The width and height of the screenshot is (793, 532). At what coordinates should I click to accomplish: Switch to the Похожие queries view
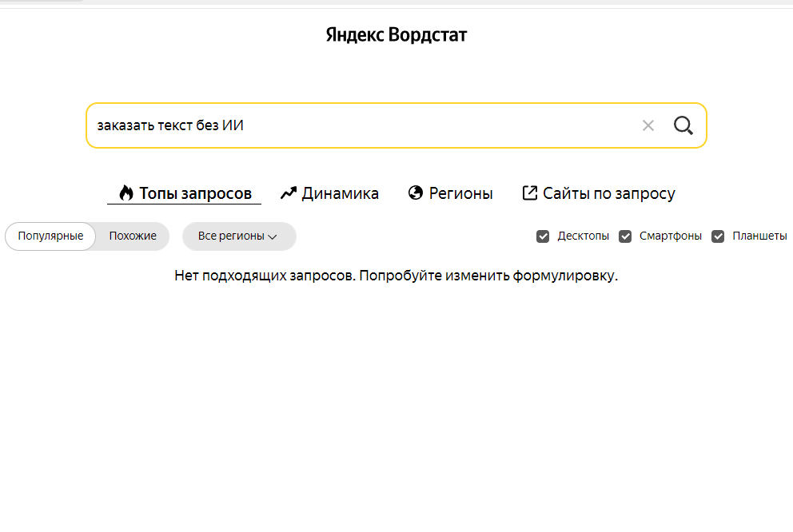click(x=133, y=236)
